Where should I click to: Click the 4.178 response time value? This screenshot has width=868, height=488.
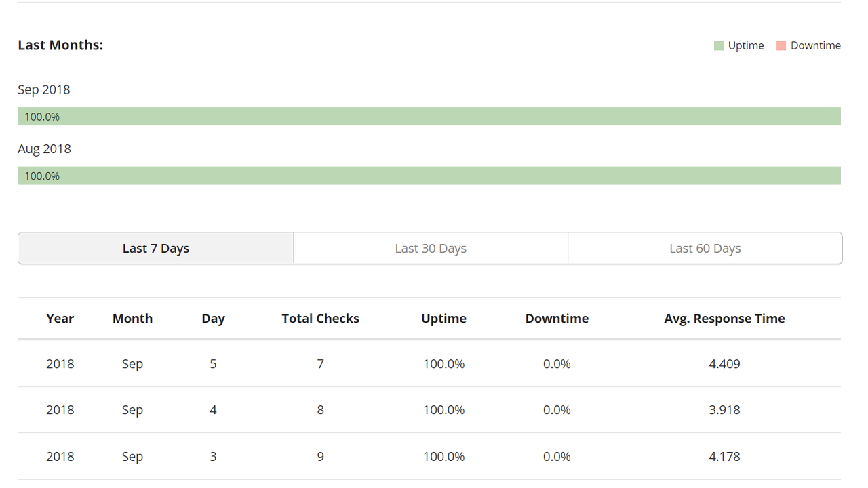pos(724,457)
